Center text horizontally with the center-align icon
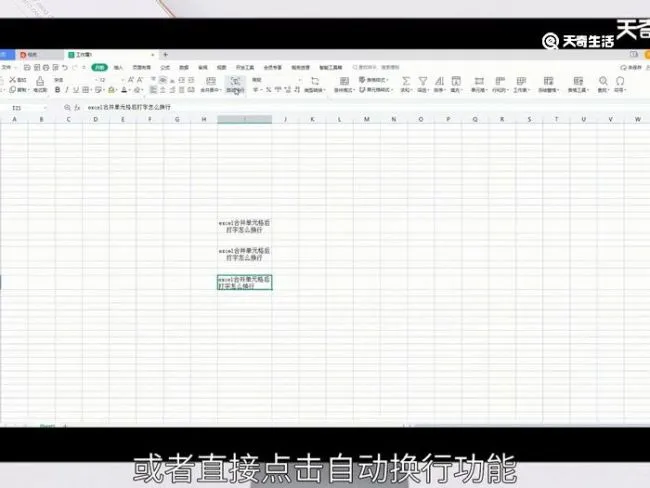 point(163,90)
